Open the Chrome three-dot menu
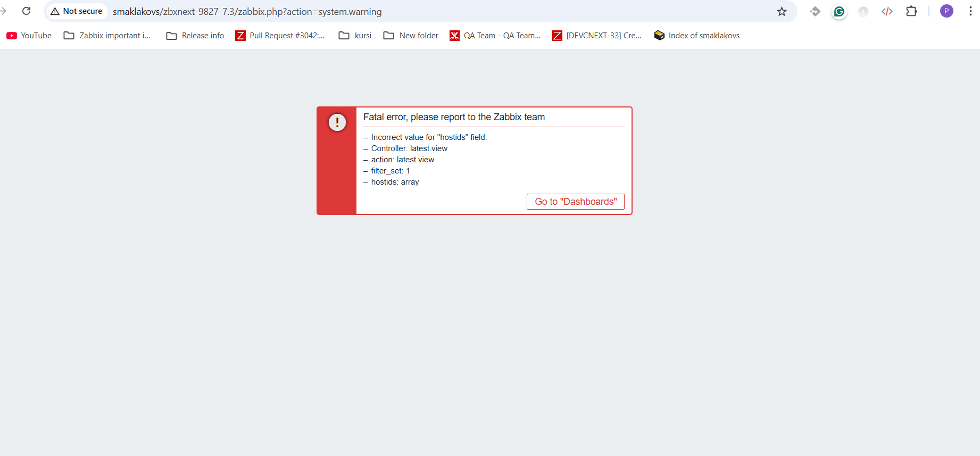The height and width of the screenshot is (456, 980). pos(970,11)
